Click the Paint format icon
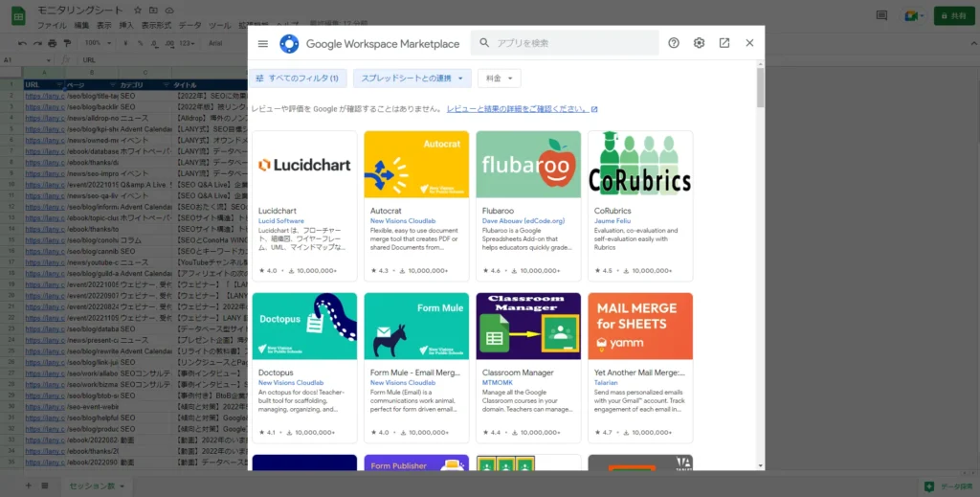Screen dimensions: 980x497 68,43
